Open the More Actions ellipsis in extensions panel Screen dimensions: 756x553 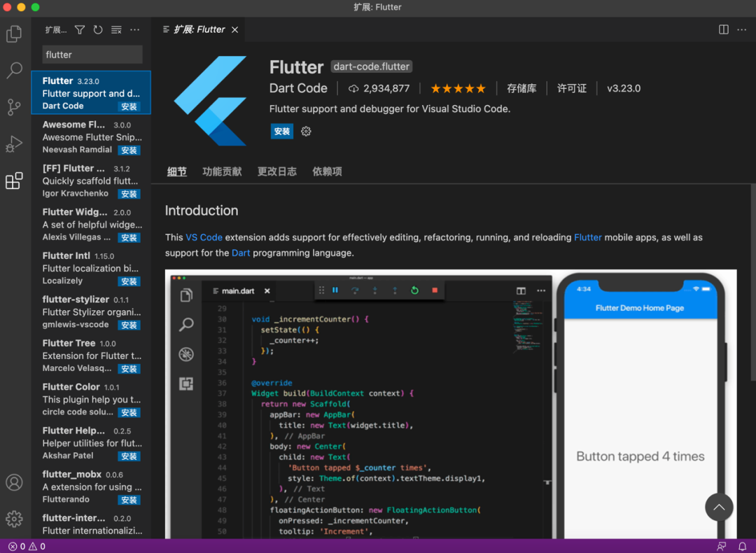coord(134,29)
